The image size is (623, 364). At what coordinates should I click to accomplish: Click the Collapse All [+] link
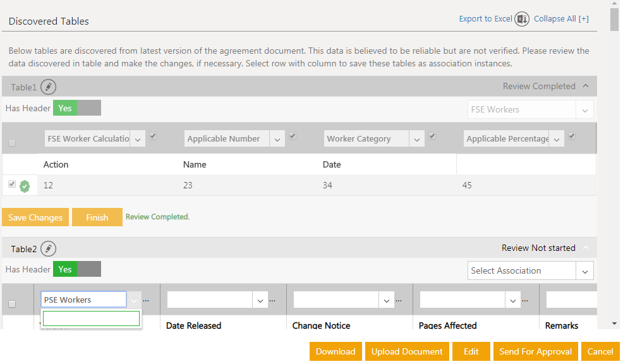click(561, 19)
